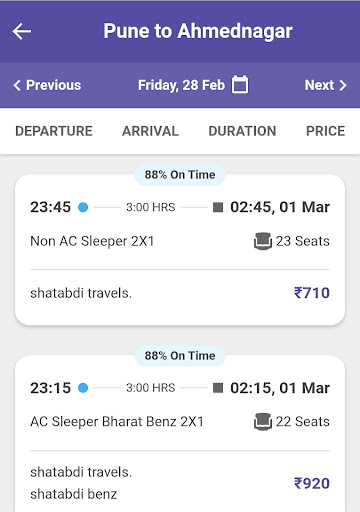Viewport: 360px width, 512px height.
Task: Tap the seat icon beside 22 Seats
Action: pyautogui.click(x=263, y=422)
